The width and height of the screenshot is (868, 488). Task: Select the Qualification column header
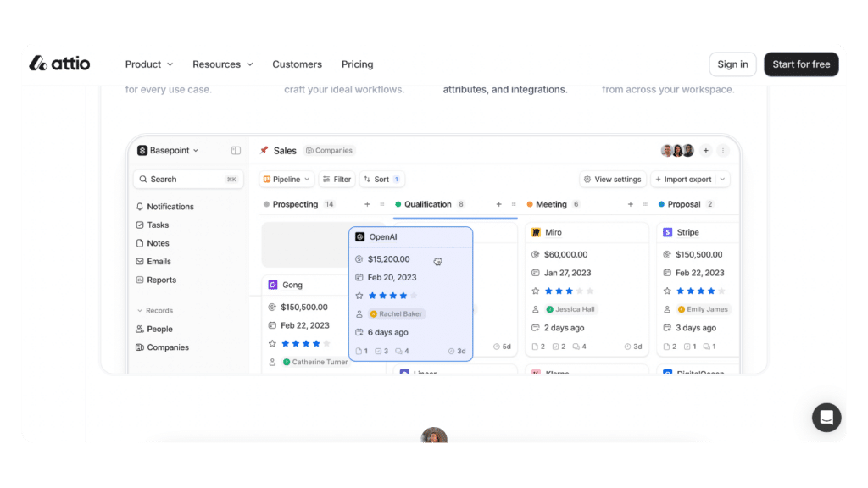(430, 204)
